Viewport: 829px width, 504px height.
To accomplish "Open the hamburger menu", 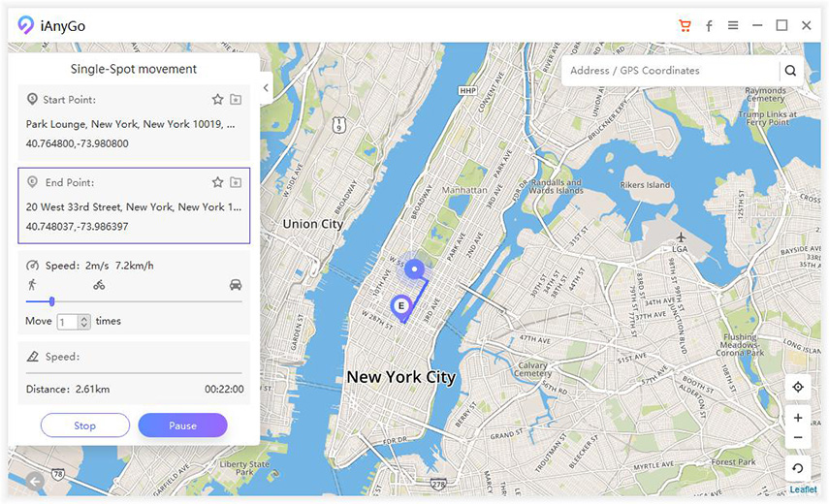I will click(733, 25).
